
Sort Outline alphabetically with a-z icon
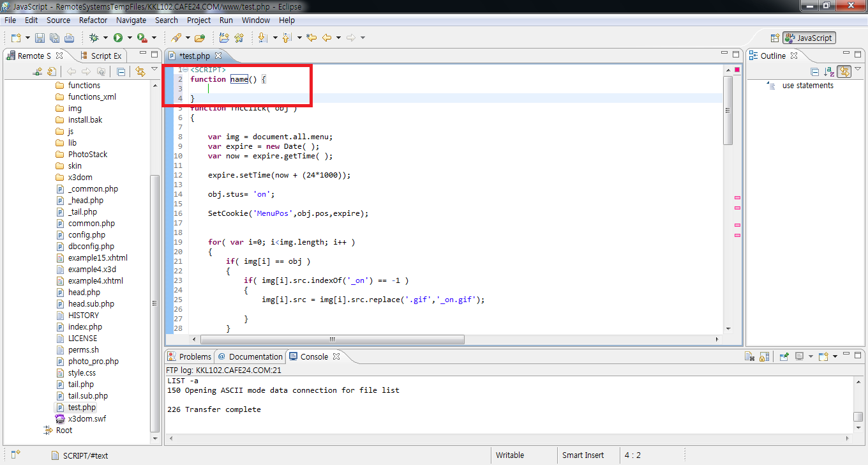pos(829,72)
